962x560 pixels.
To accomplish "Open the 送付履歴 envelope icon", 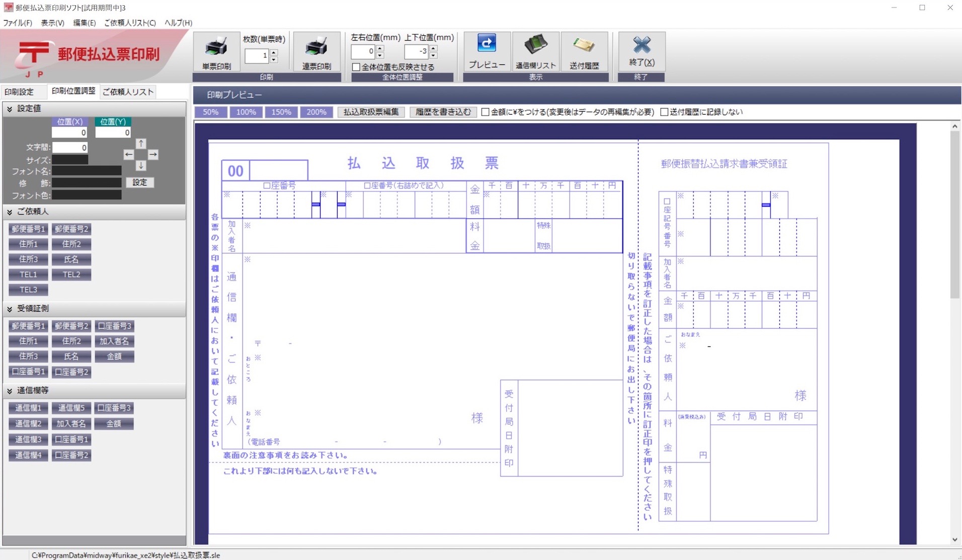I will [x=584, y=45].
